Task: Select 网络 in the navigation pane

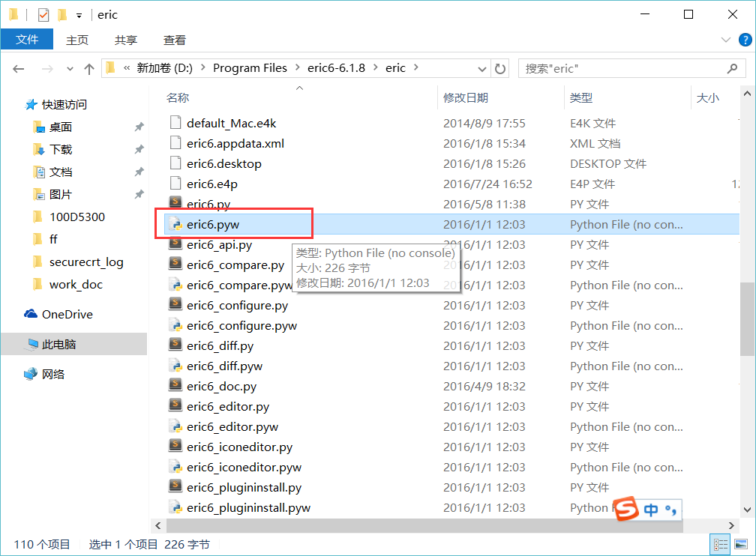Action: [x=53, y=375]
